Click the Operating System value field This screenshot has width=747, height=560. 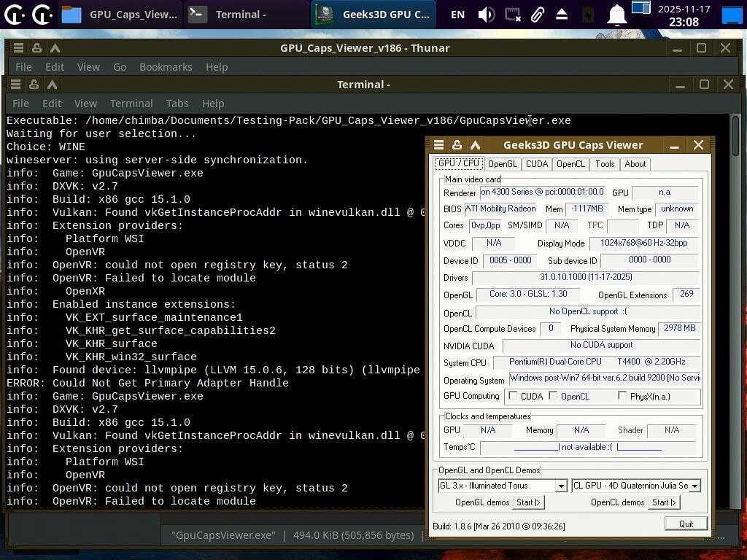click(x=605, y=378)
